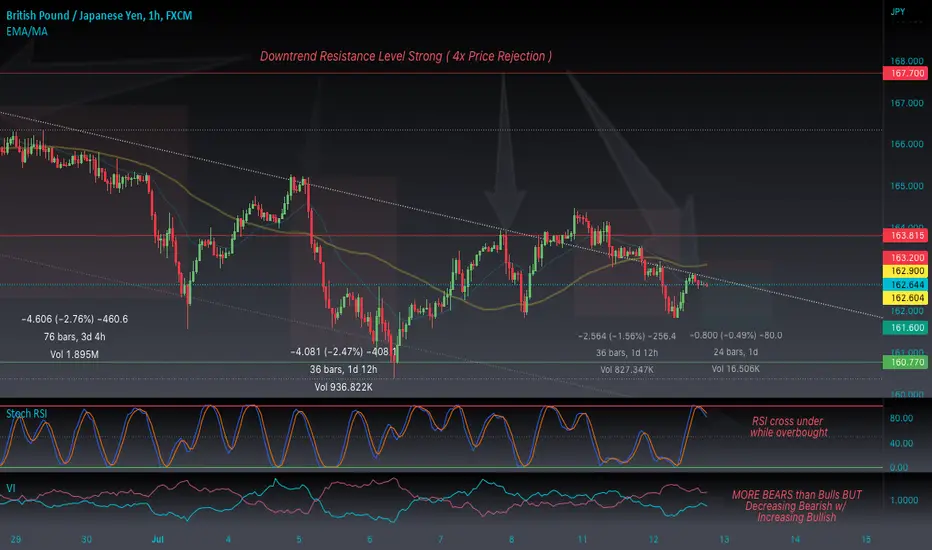This screenshot has height=550, width=932.
Task: Click the '-4.606 (-2.76%) -460.6' measurement label
Action: (x=74, y=319)
